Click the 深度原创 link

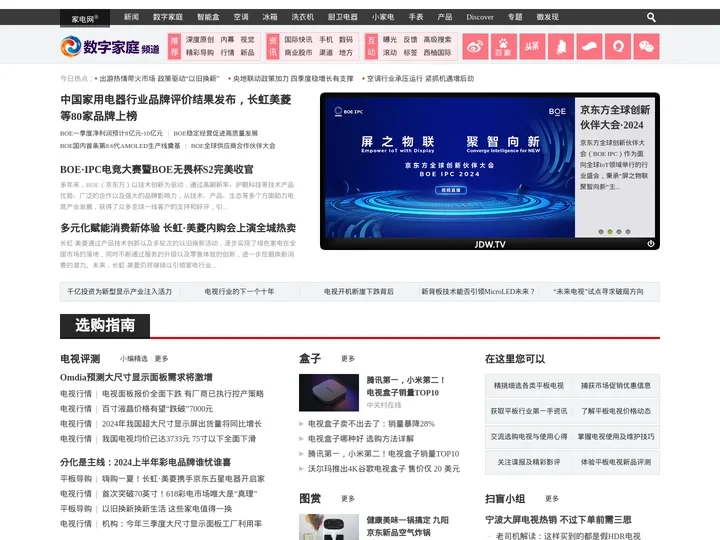(200, 40)
